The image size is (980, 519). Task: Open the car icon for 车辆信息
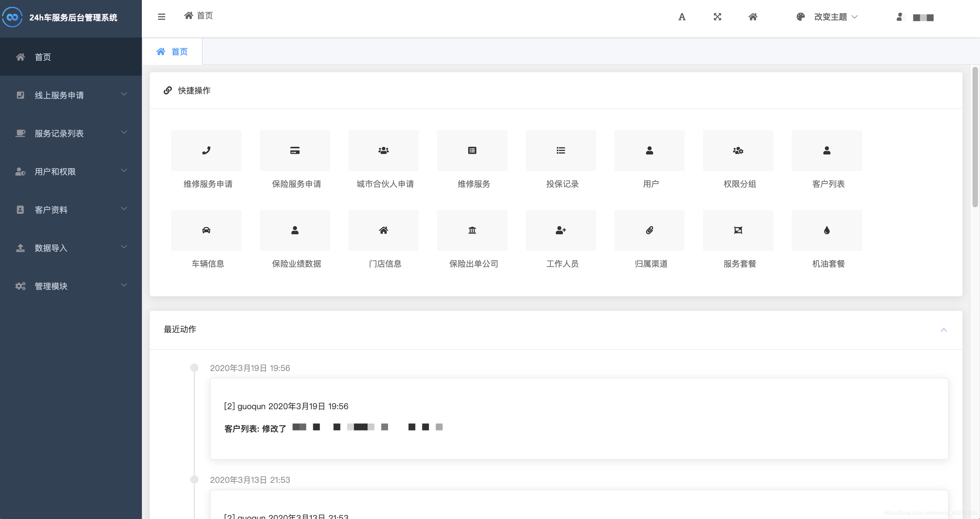pyautogui.click(x=206, y=230)
